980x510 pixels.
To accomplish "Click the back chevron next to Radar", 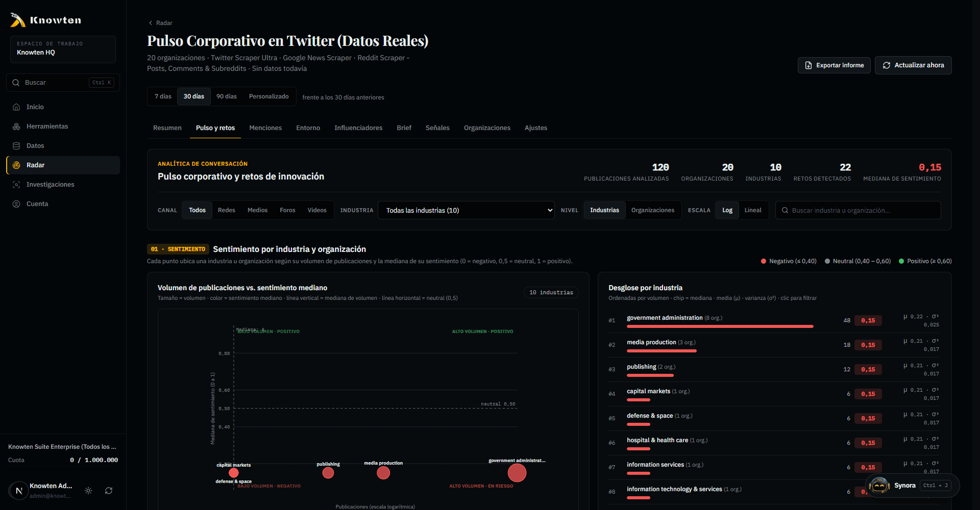I will click(x=151, y=23).
